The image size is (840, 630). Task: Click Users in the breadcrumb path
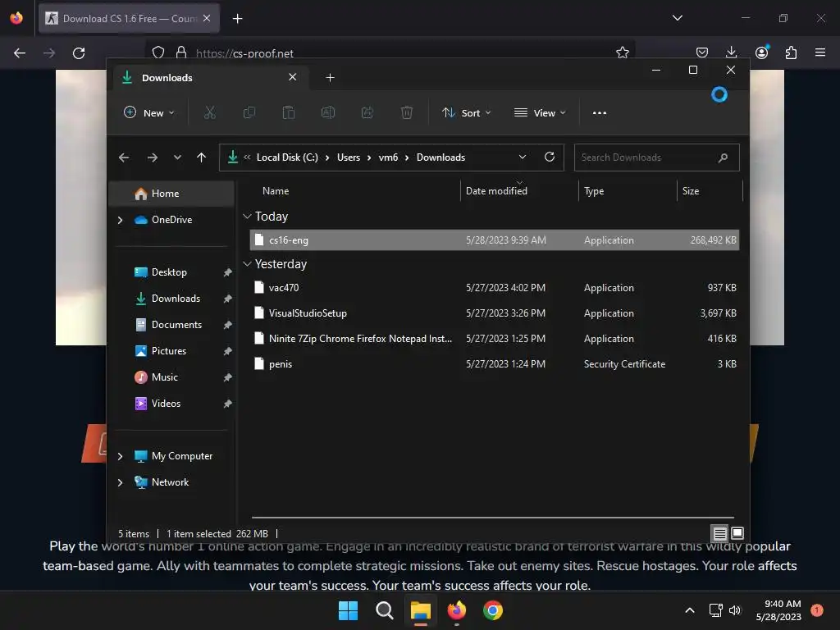[x=348, y=157]
